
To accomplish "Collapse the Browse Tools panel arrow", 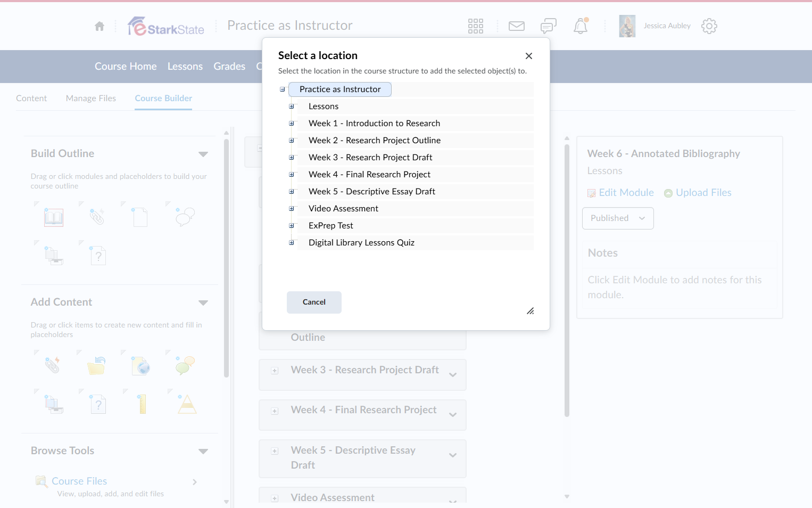I will coord(203,452).
